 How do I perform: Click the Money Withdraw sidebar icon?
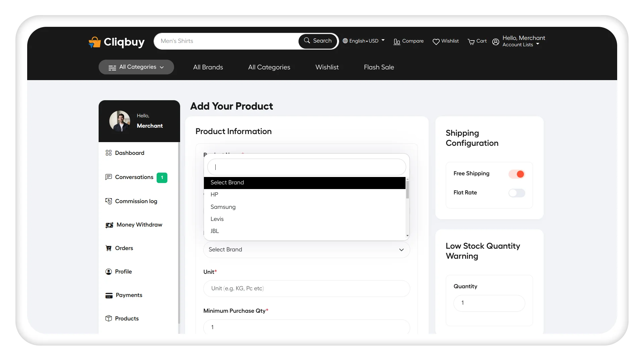point(109,225)
